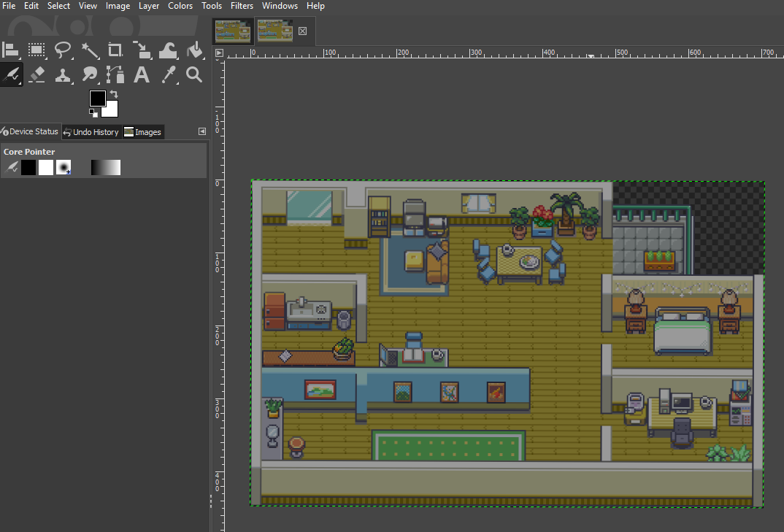Activate the Text tool
Viewport: 784px width, 532px height.
tap(141, 74)
